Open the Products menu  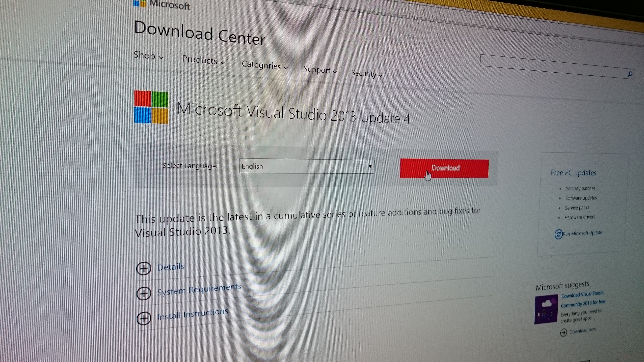point(203,60)
